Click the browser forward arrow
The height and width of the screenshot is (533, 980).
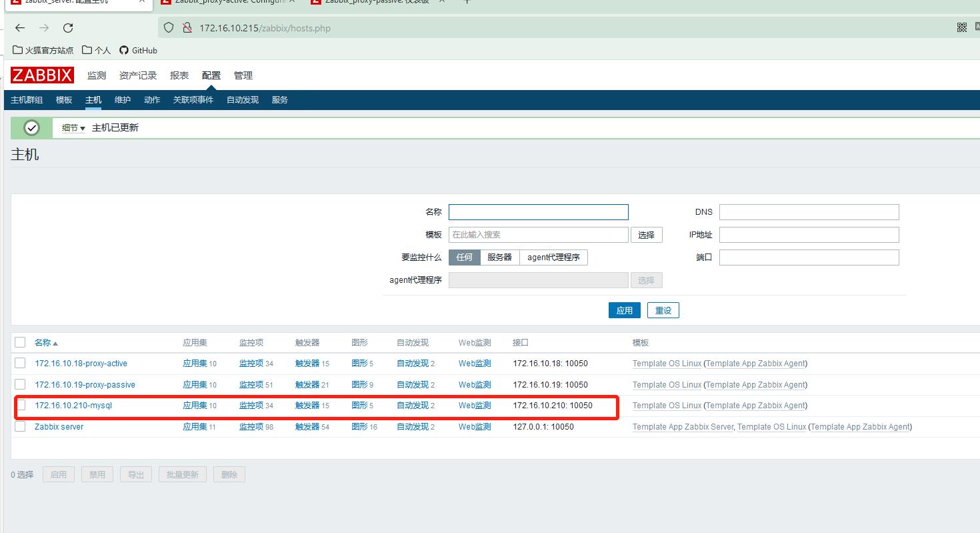(44, 28)
